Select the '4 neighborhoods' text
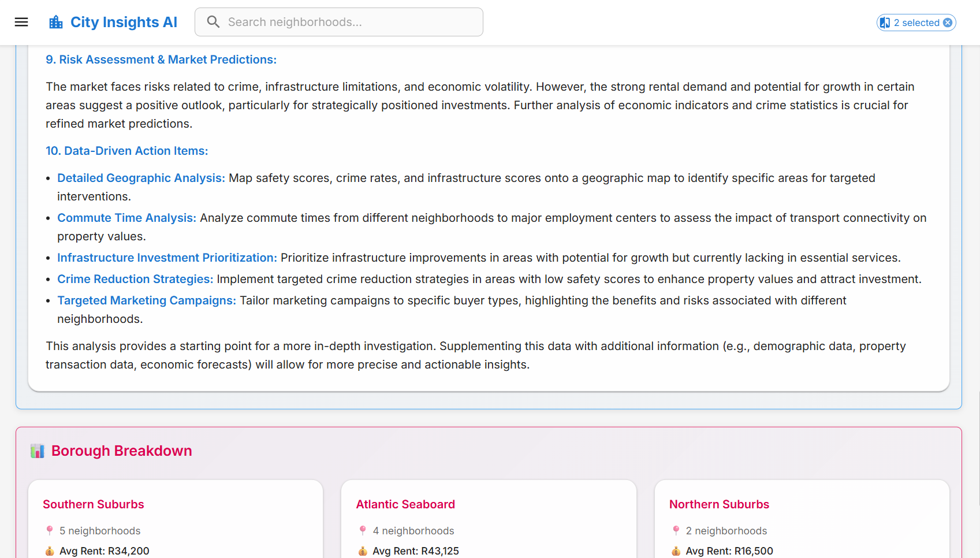980x558 pixels. tap(413, 531)
